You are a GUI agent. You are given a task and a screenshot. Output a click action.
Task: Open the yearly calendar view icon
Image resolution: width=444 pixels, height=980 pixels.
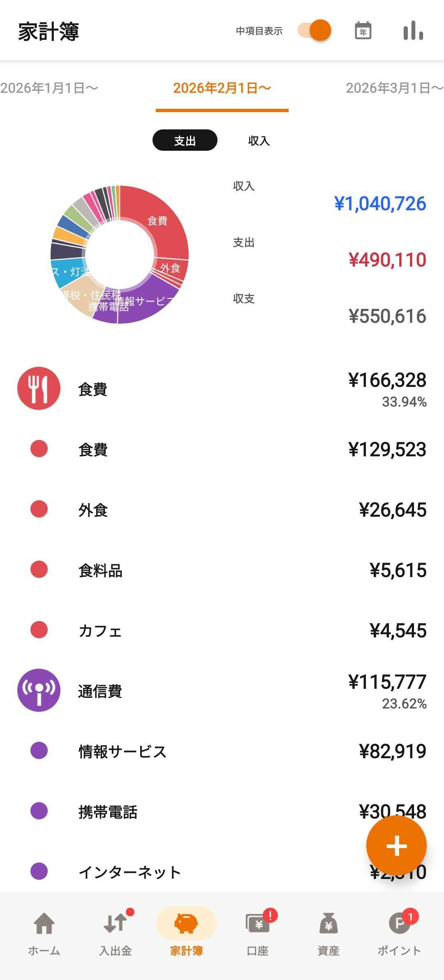click(363, 31)
